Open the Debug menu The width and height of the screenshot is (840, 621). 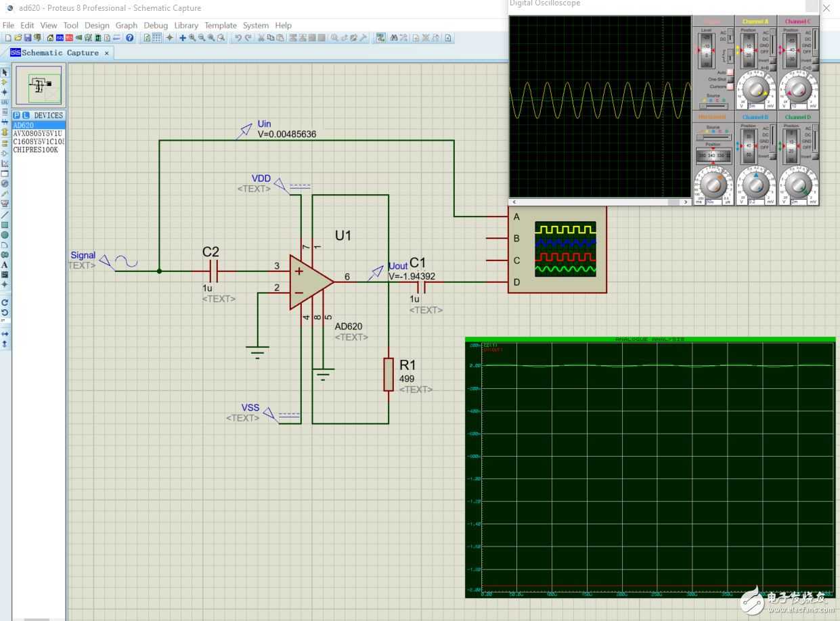[x=156, y=26]
